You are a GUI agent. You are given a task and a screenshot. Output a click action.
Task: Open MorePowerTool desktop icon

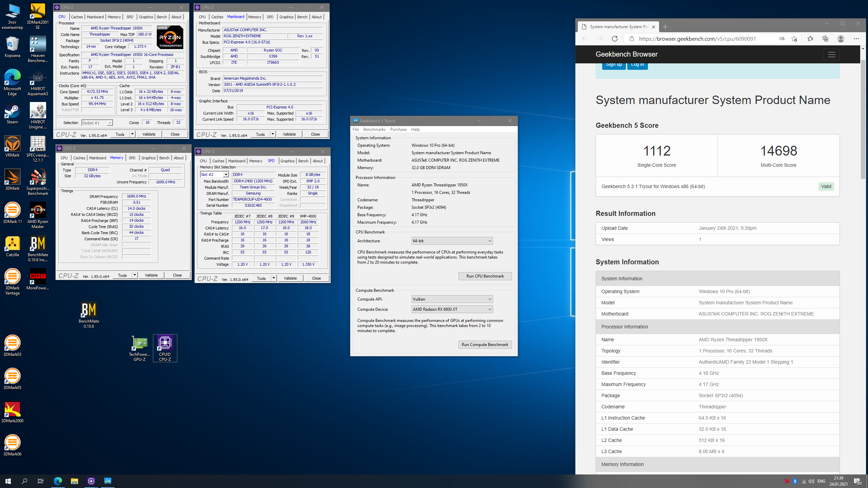click(38, 280)
